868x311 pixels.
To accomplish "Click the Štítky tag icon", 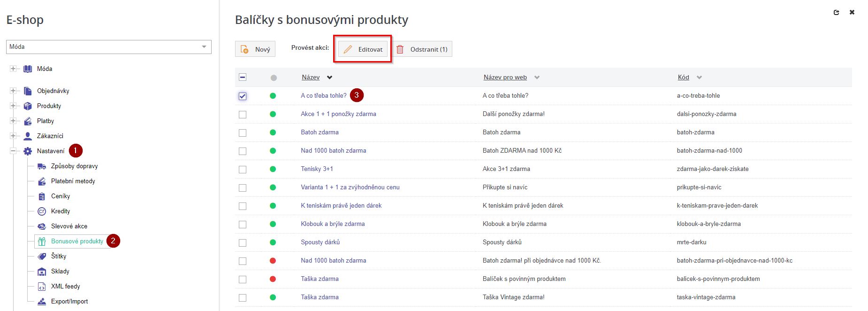I will point(42,257).
